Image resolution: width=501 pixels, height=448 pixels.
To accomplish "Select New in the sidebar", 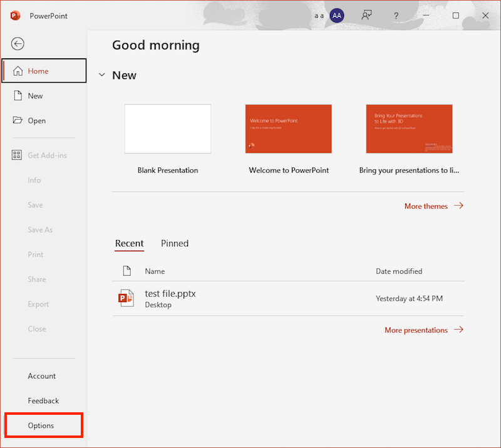I will point(44,96).
